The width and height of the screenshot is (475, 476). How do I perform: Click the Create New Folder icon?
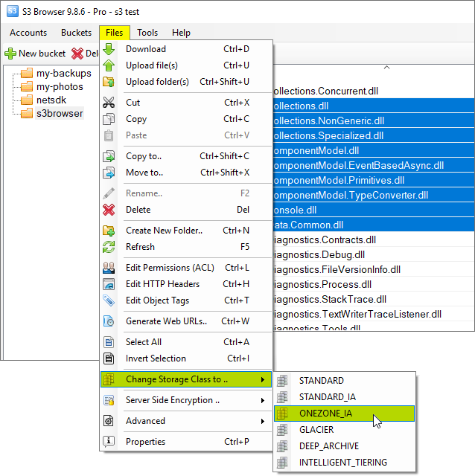point(109,231)
